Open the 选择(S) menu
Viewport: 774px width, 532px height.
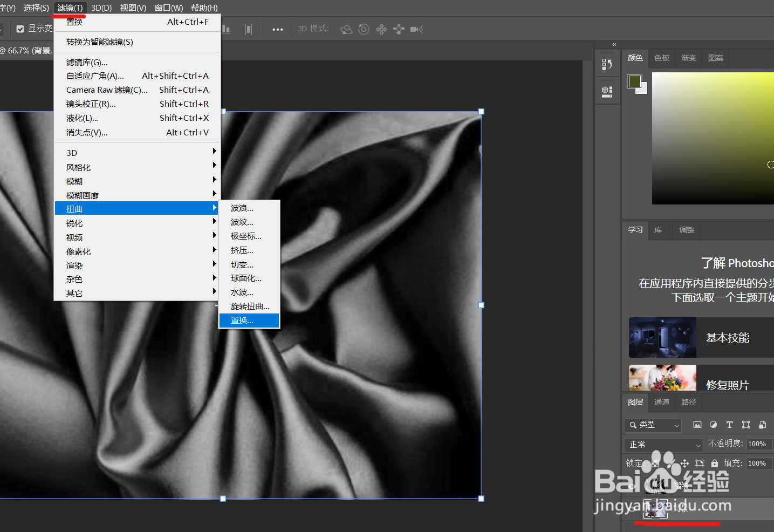pos(36,8)
